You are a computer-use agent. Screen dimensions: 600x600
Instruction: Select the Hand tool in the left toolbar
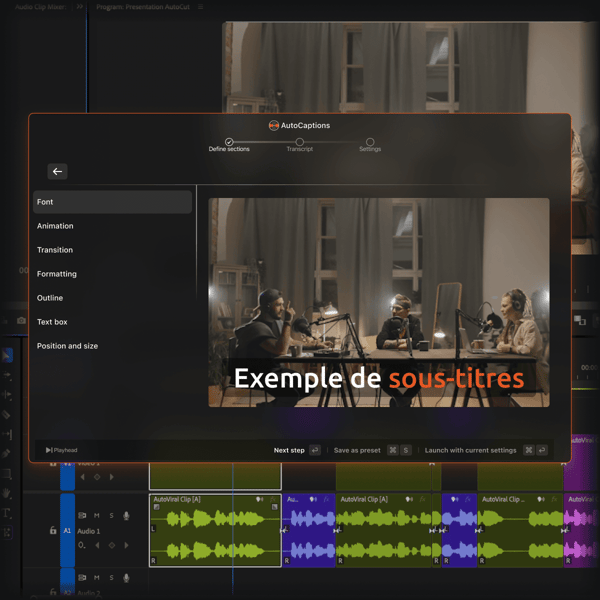tap(7, 493)
